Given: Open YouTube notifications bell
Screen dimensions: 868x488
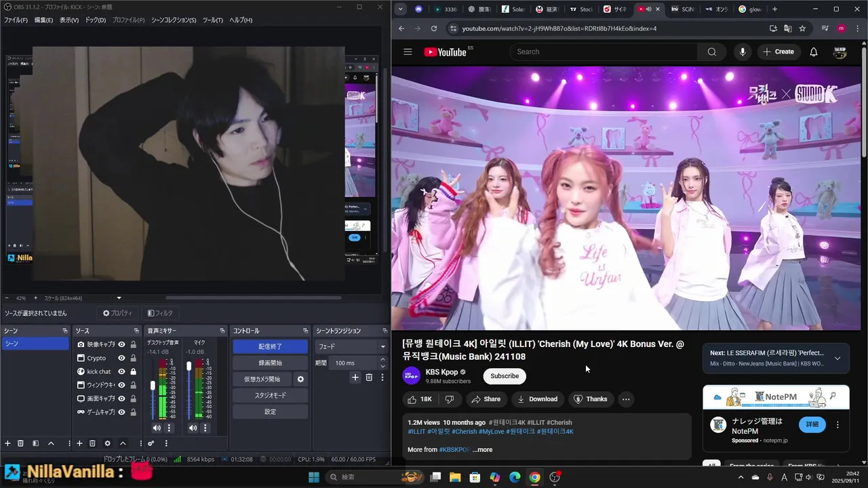Looking at the screenshot, I should click(814, 52).
